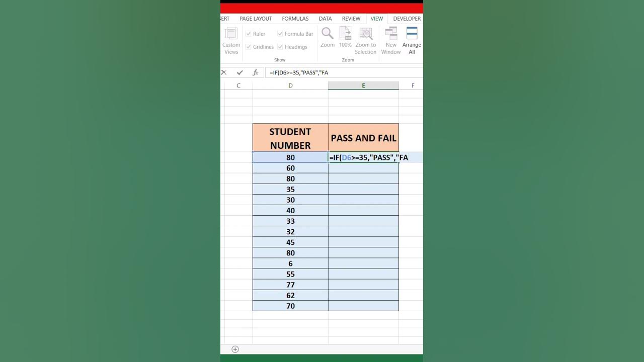The image size is (644, 362).
Task: Select the cell containing 77
Action: (290, 285)
